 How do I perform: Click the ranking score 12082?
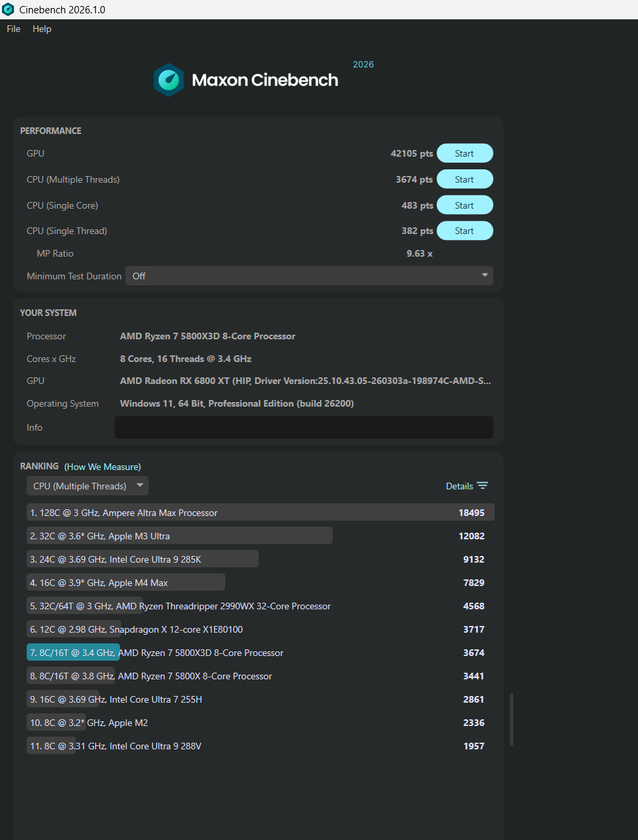pos(471,536)
